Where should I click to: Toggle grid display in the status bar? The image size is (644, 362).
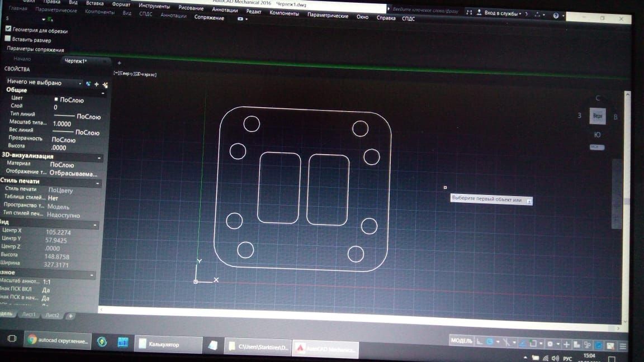pyautogui.click(x=479, y=341)
